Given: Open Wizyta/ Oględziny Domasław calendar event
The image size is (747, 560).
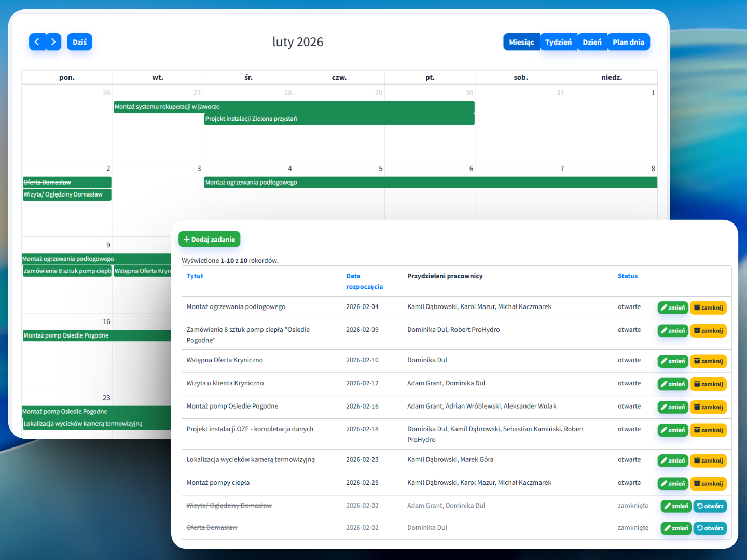Looking at the screenshot, I should pos(67,194).
